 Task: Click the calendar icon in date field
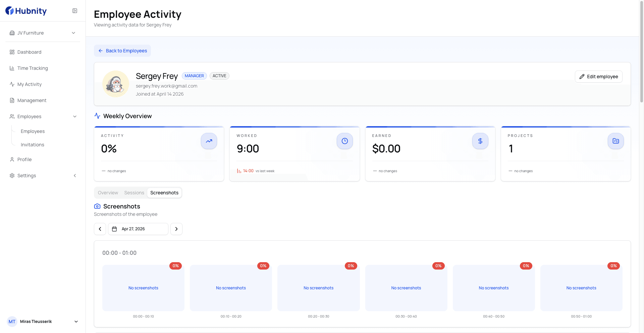tap(114, 229)
